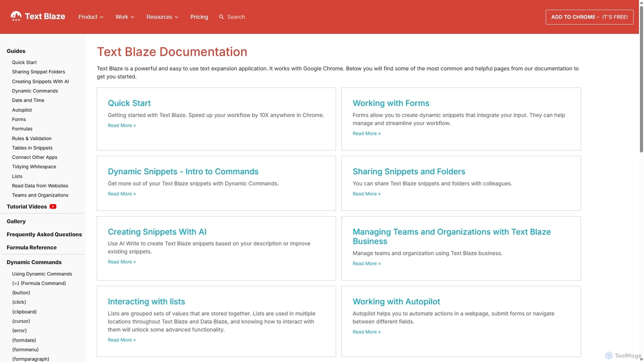Open the Working with Autopilot card title
The height and width of the screenshot is (362, 644).
[396, 302]
